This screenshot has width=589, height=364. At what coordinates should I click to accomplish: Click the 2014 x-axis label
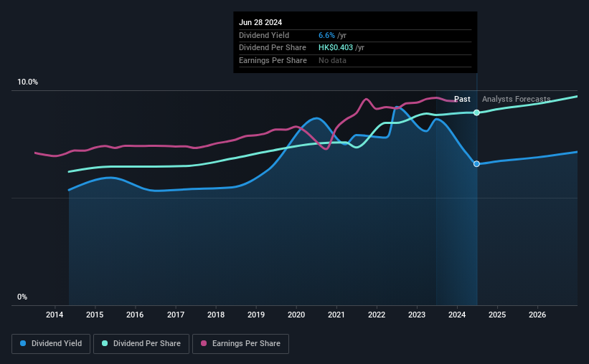click(55, 315)
